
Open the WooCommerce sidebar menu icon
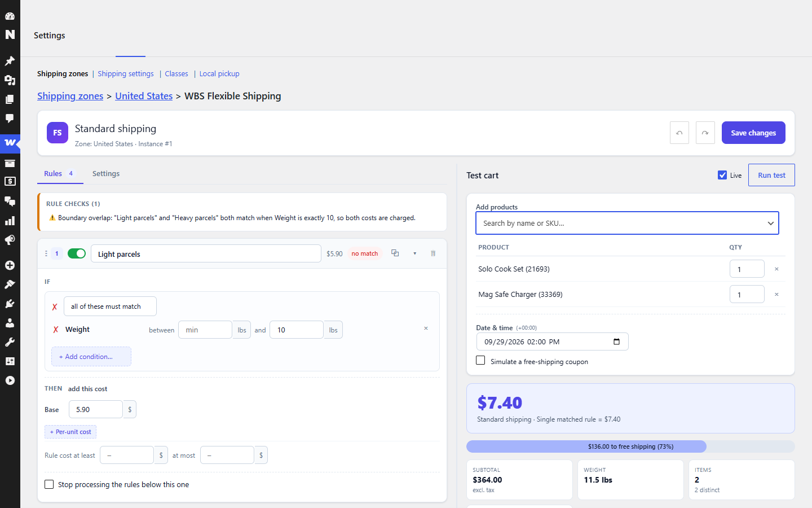pyautogui.click(x=10, y=143)
